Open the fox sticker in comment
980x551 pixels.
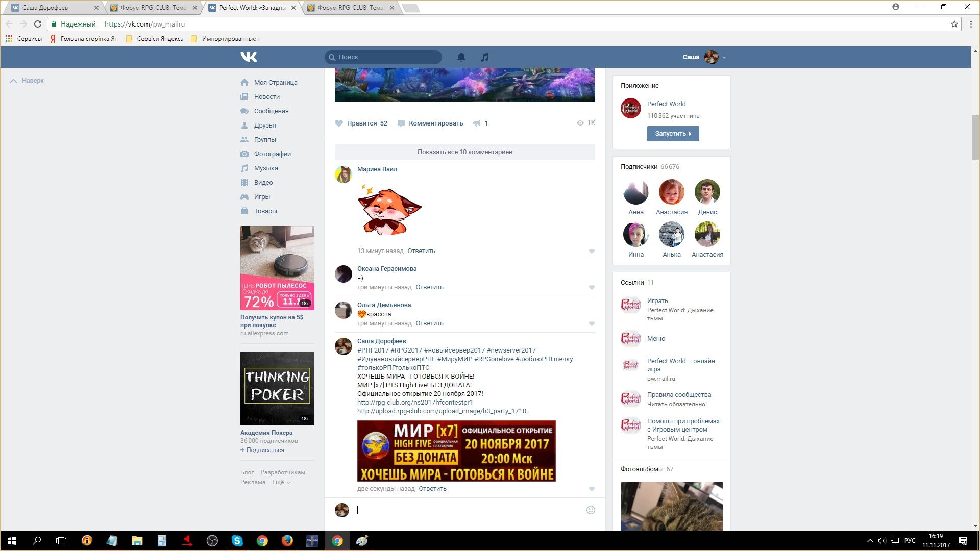(390, 209)
